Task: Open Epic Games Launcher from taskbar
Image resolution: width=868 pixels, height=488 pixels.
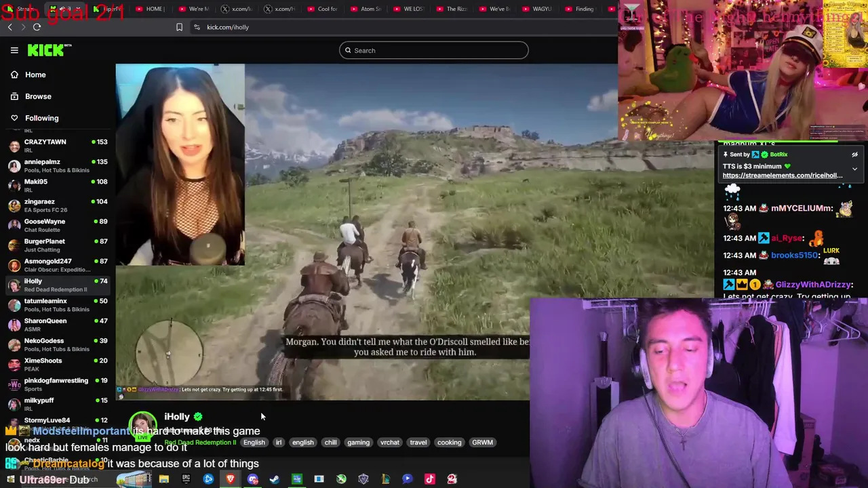Action: pos(186,479)
